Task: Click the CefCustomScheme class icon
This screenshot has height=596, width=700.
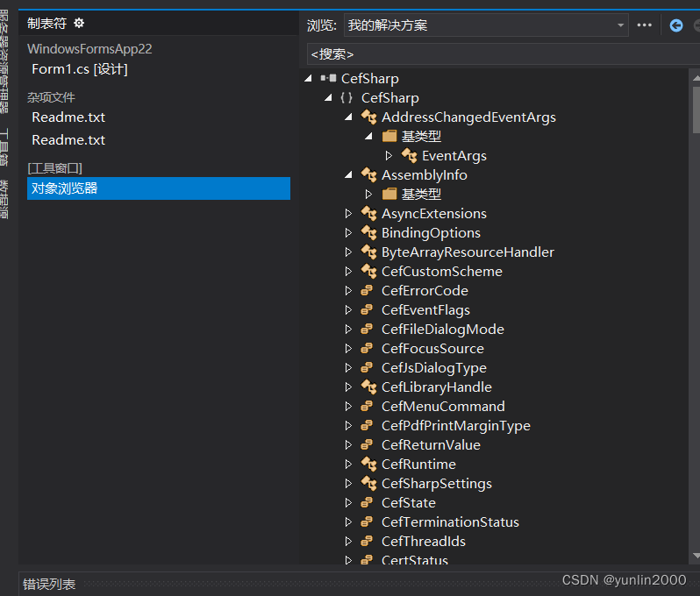Action: (x=368, y=271)
